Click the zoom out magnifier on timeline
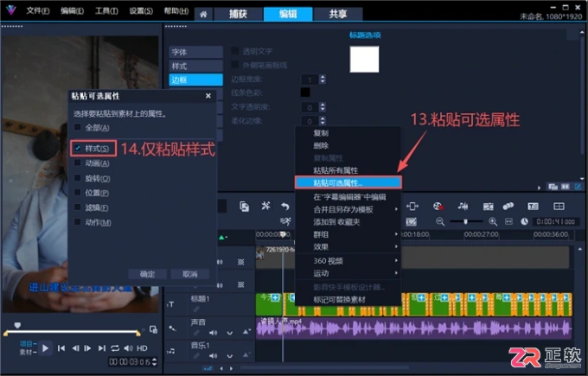This screenshot has height=376, width=588. (440, 222)
